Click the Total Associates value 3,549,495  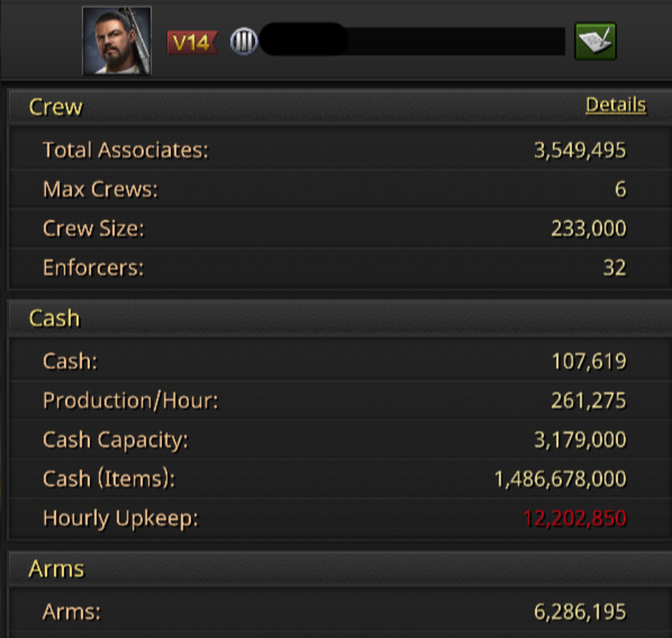coord(580,151)
